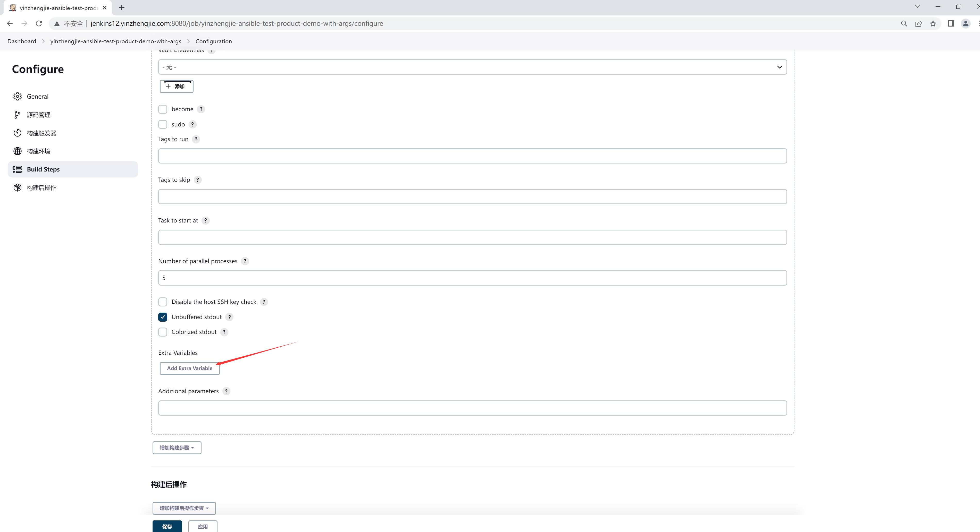The image size is (980, 532).
Task: Click the 构建触发器 clock icon
Action: tap(18, 133)
